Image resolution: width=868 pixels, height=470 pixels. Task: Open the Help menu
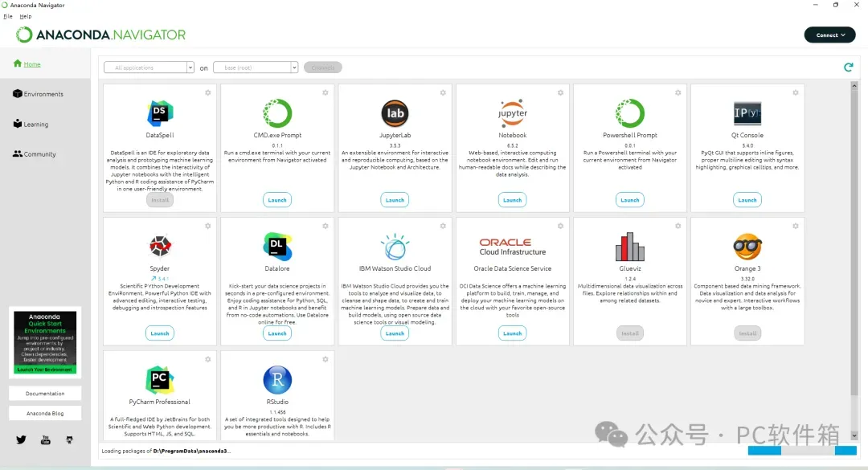[26, 16]
